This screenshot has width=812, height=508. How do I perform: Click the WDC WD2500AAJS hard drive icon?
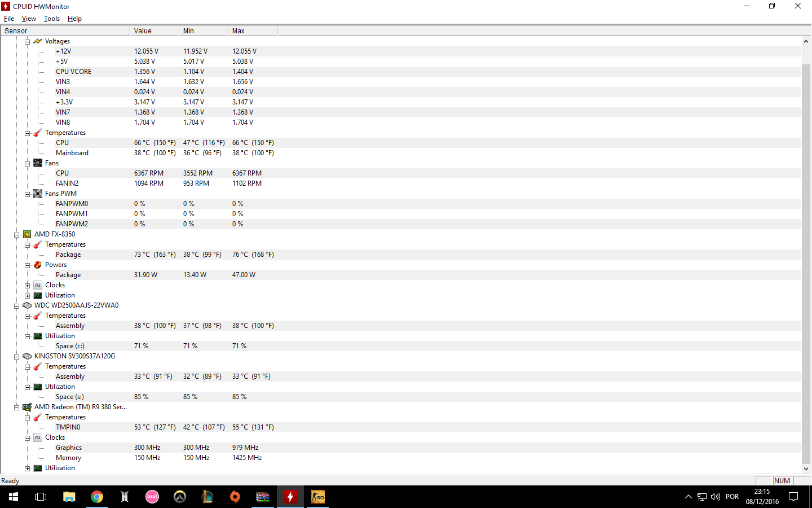coord(27,305)
